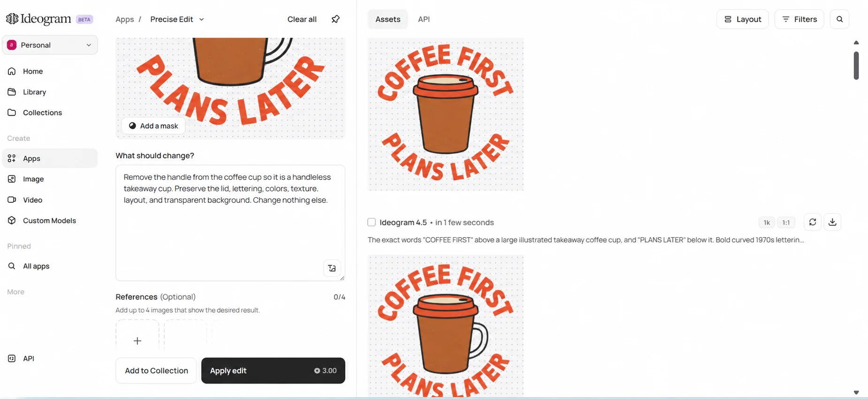
Task: Open the Custom Models cube icon
Action: (12, 221)
